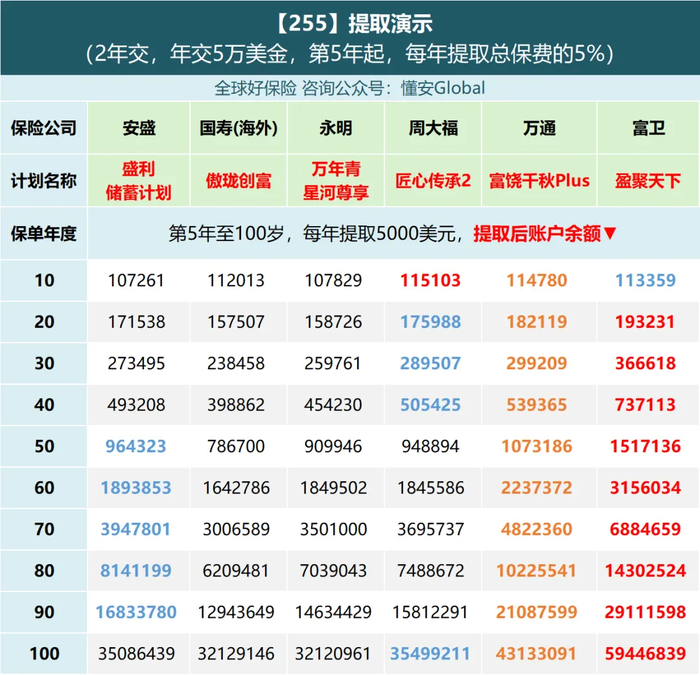Viewport: 700px width, 675px height.
Task: Click the year 40 row label
Action: coord(44,405)
